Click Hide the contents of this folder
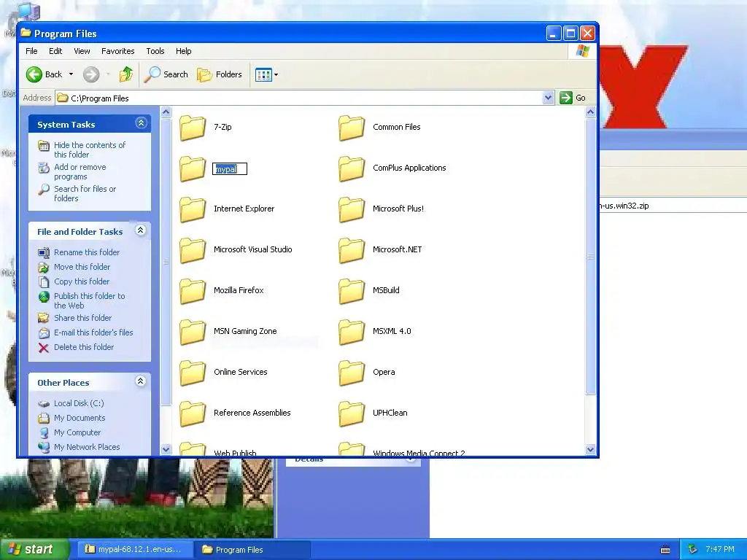The image size is (747, 560). pyautogui.click(x=89, y=149)
